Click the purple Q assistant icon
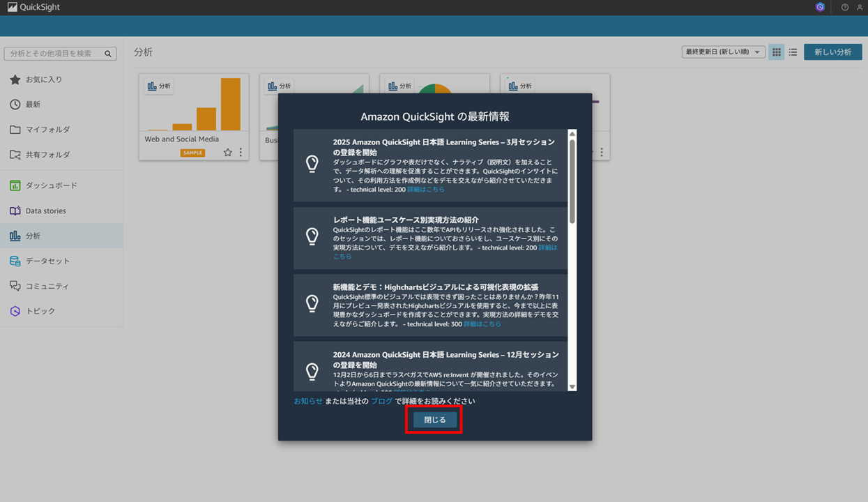 pos(820,7)
